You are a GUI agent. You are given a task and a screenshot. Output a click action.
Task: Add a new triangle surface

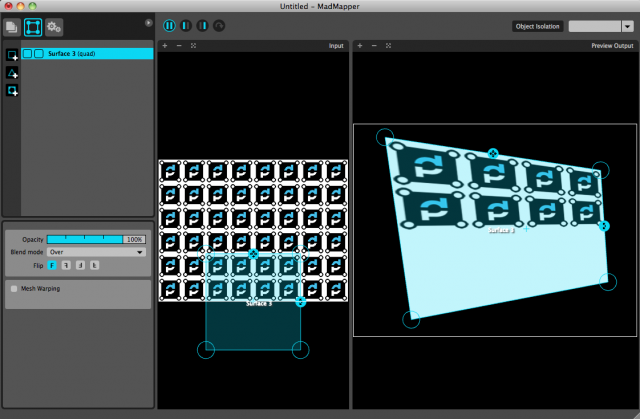click(x=12, y=73)
